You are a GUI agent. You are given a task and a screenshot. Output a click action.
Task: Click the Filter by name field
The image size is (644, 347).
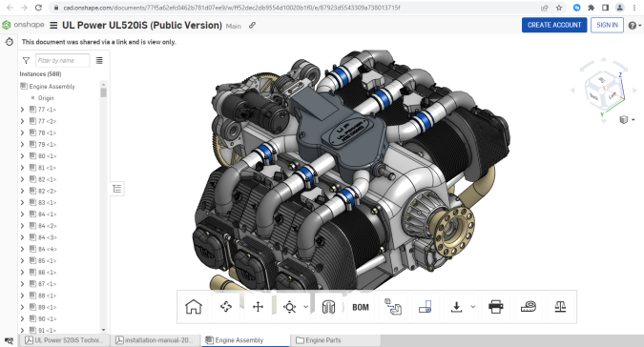[62, 61]
